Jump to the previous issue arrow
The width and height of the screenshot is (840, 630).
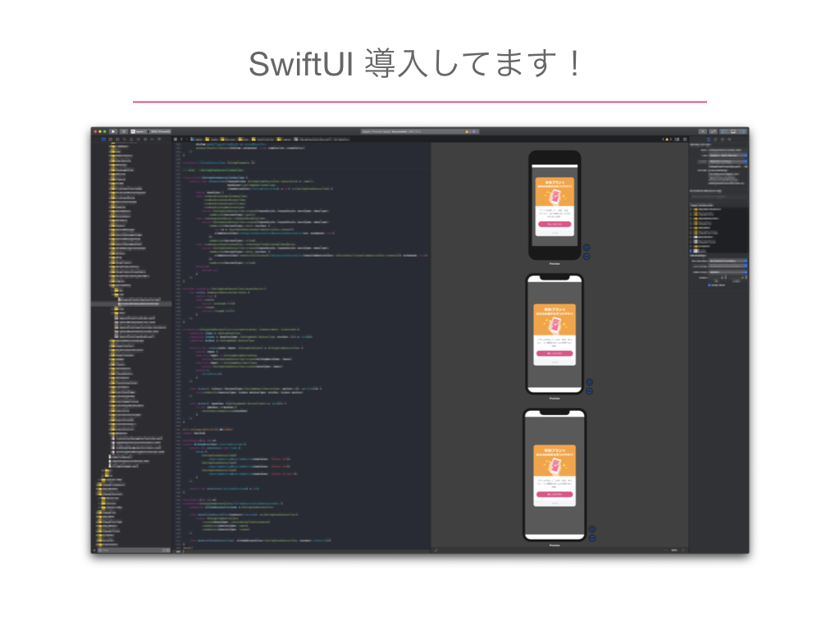click(663, 139)
